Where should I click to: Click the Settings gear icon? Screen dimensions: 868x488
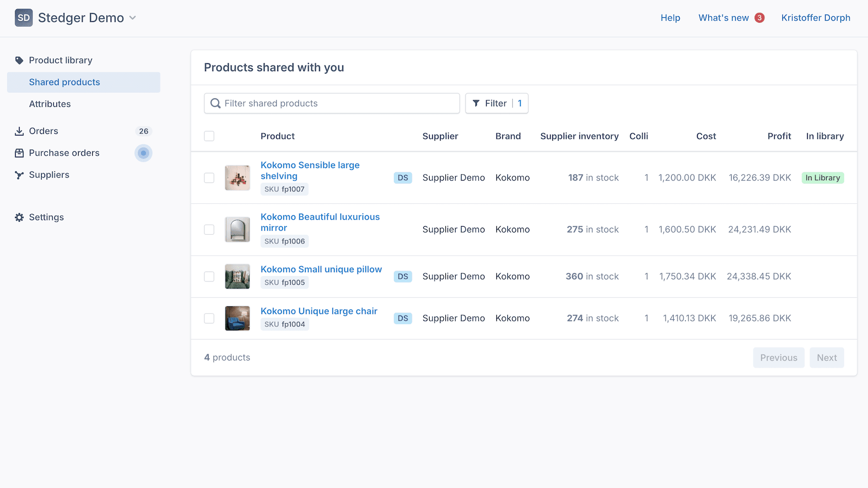coord(20,217)
